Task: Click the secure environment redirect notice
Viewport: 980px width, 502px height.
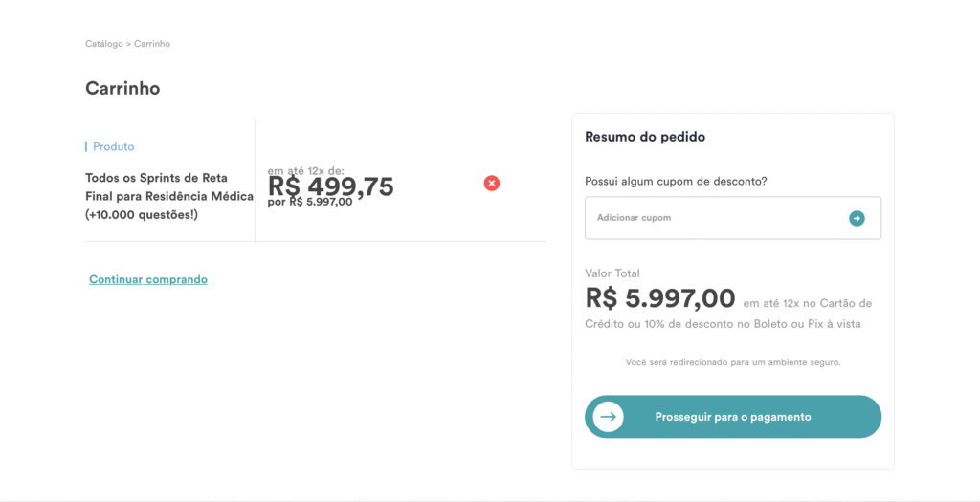Action: click(732, 362)
